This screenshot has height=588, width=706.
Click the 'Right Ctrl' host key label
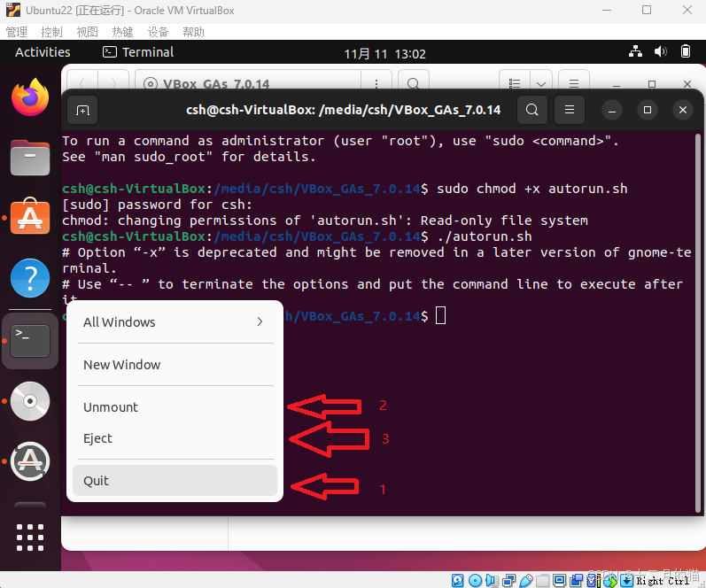(663, 581)
